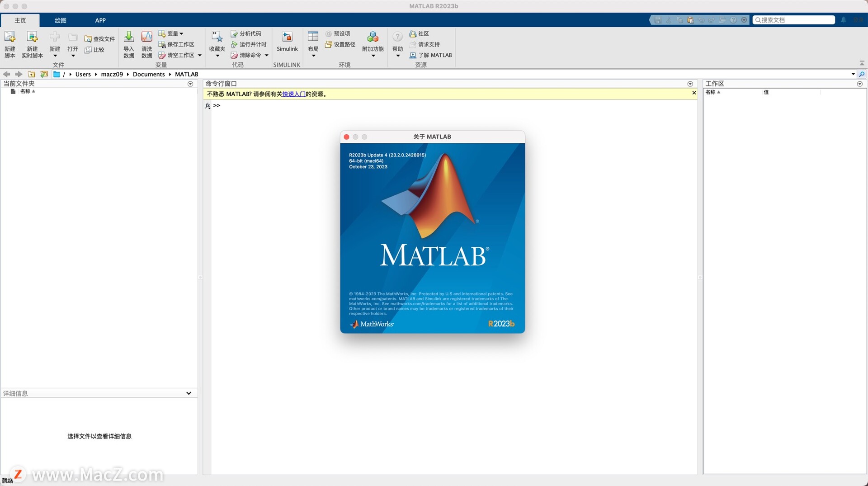This screenshot has width=868, height=486.
Task: Click the New (新建) plus icon
Action: pos(55,37)
